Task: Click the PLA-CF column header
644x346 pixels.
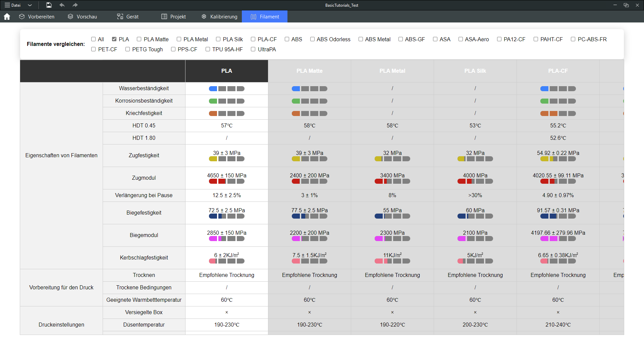Action: [x=558, y=71]
